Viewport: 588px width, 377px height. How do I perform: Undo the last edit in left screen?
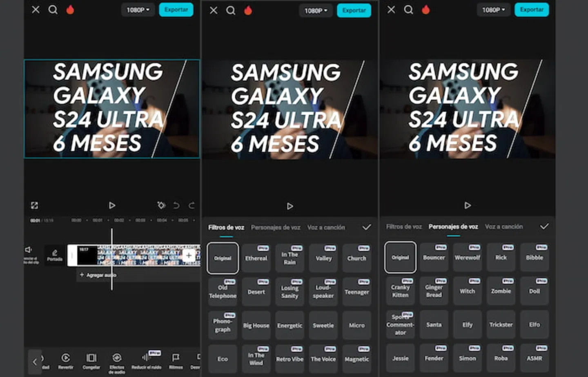coord(176,205)
